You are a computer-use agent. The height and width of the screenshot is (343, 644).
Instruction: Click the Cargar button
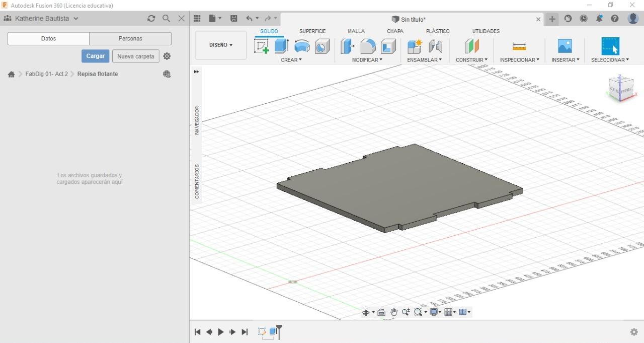click(x=95, y=56)
